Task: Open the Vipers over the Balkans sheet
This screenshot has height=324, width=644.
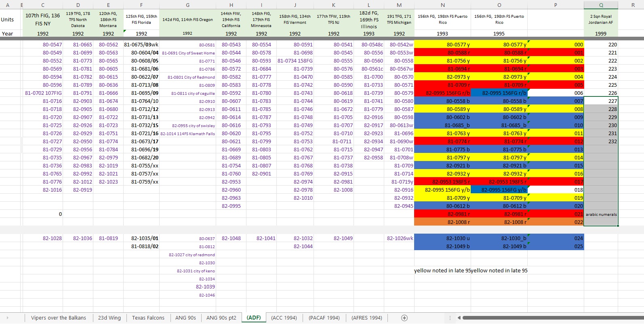Action: coord(59,318)
